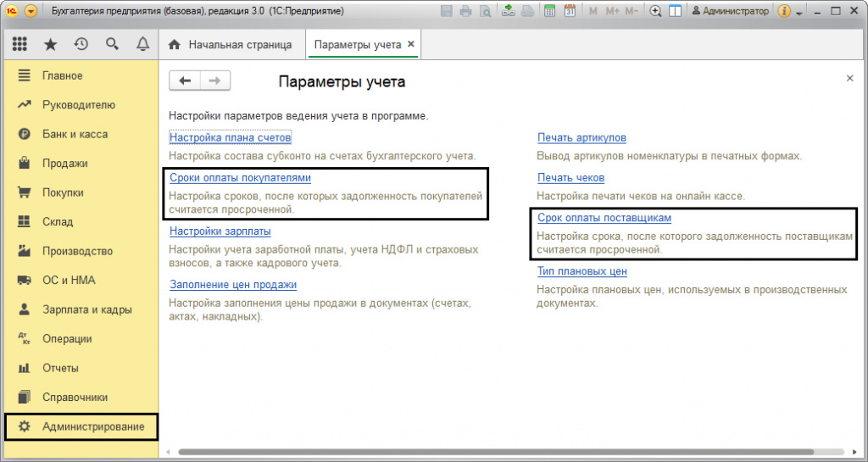Open the main menu orange dropdown button

pyautogui.click(x=31, y=11)
